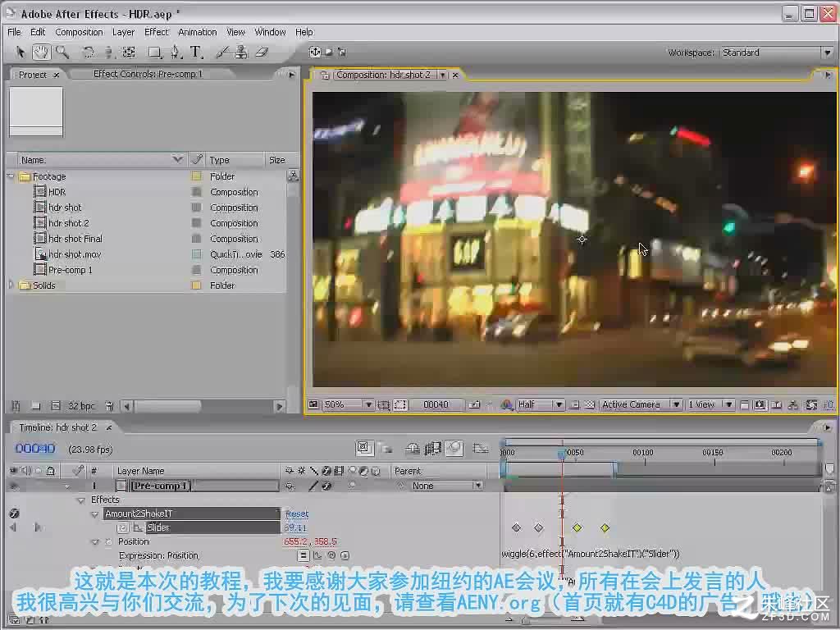Screen dimensions: 840x630
Task: Open Parent None dropdown
Action: (x=447, y=486)
